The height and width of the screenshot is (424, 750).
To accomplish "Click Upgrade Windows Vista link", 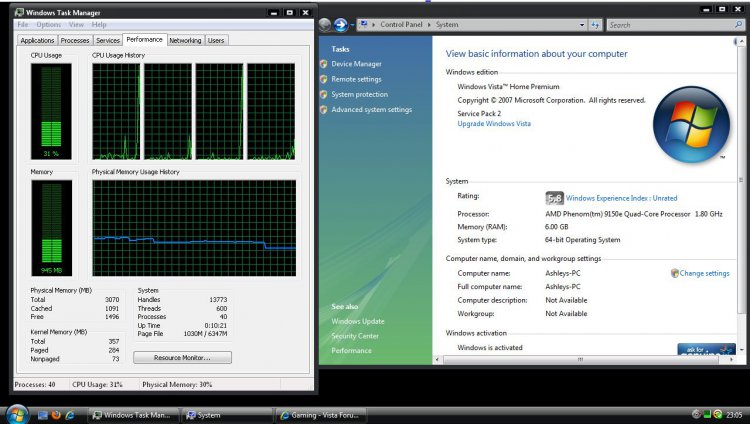I will (x=494, y=123).
